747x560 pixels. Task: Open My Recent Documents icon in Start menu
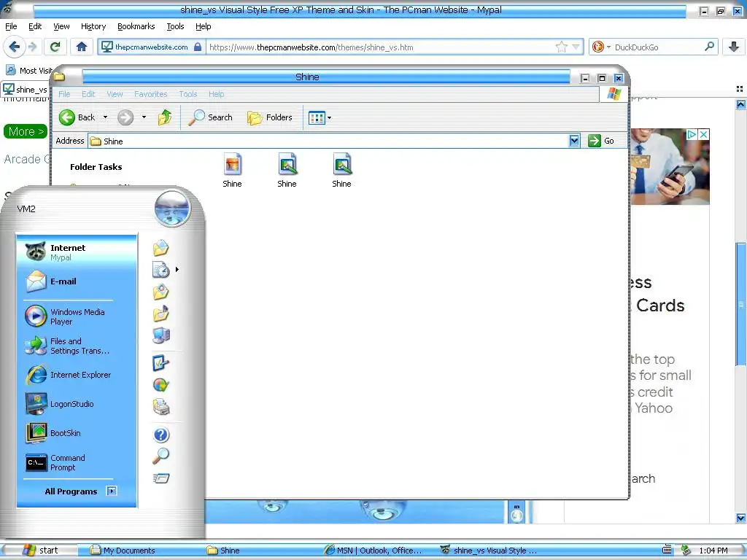tap(161, 270)
